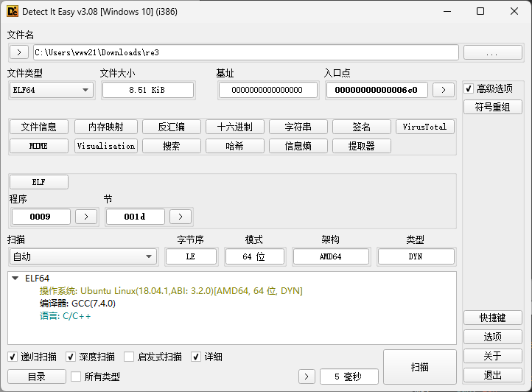The height and width of the screenshot is (392, 532).
Task: Open the 字符串 strings view
Action: point(298,127)
